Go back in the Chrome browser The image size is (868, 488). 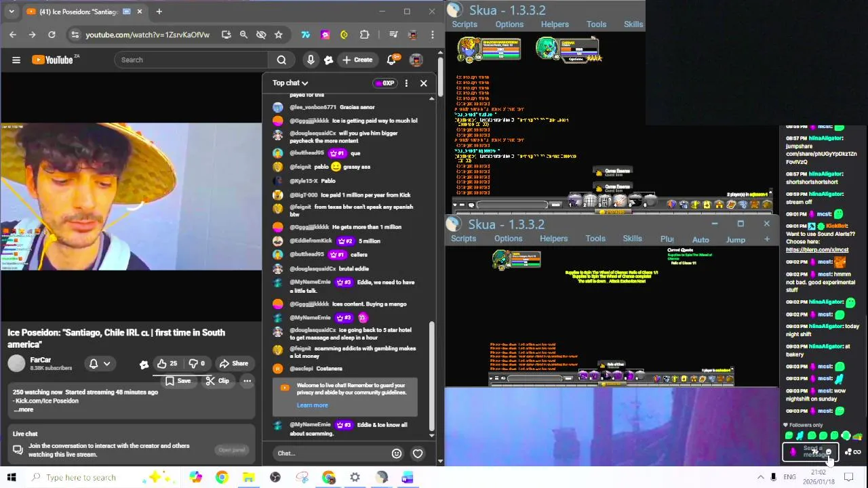pyautogui.click(x=13, y=35)
